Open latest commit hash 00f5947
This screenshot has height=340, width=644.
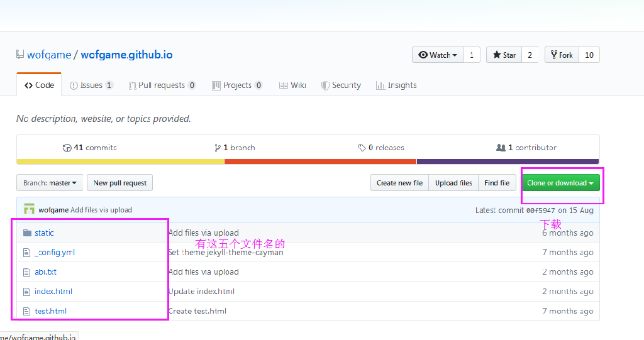pyautogui.click(x=540, y=211)
